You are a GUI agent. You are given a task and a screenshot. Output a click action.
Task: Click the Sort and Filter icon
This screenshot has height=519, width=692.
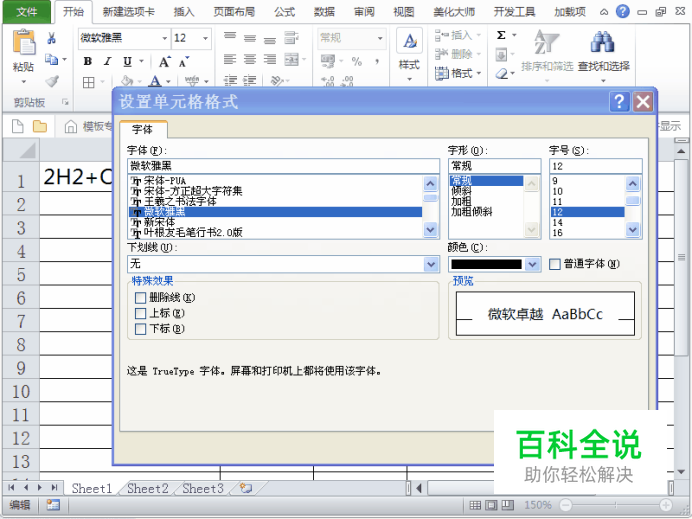[x=547, y=42]
